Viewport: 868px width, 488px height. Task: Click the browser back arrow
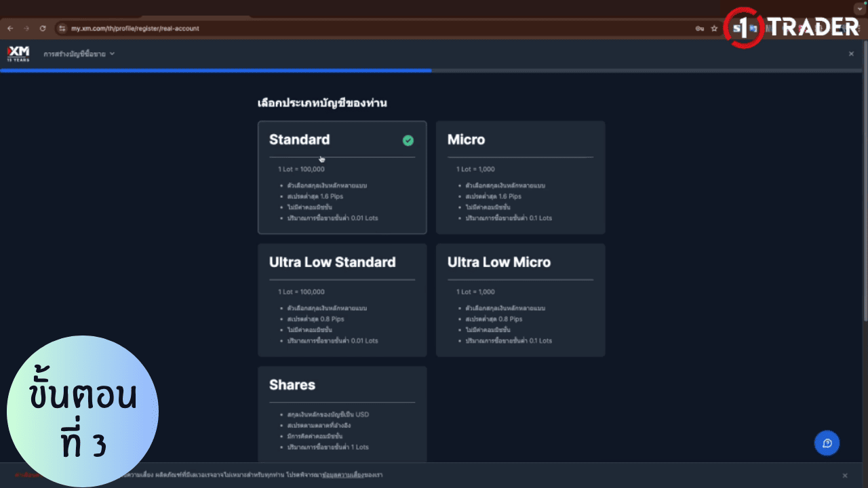[x=10, y=28]
